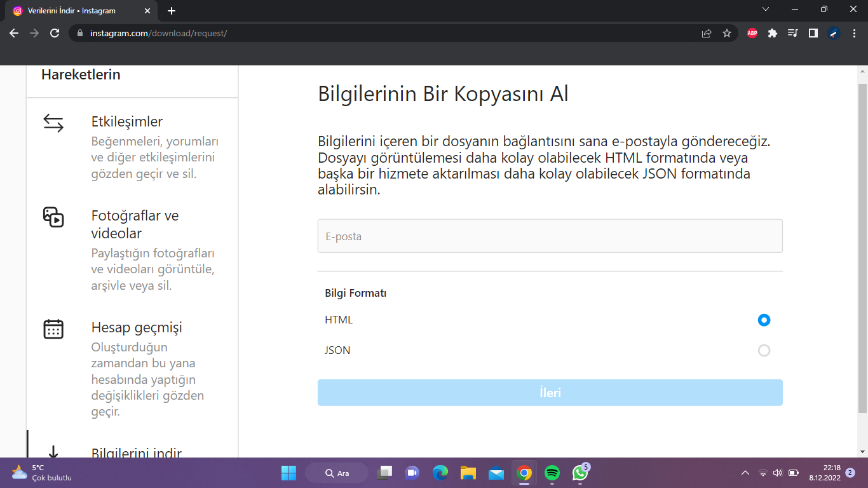Click the Bilgilerini indir download arrow icon
The height and width of the screenshot is (488, 868).
pyautogui.click(x=53, y=452)
